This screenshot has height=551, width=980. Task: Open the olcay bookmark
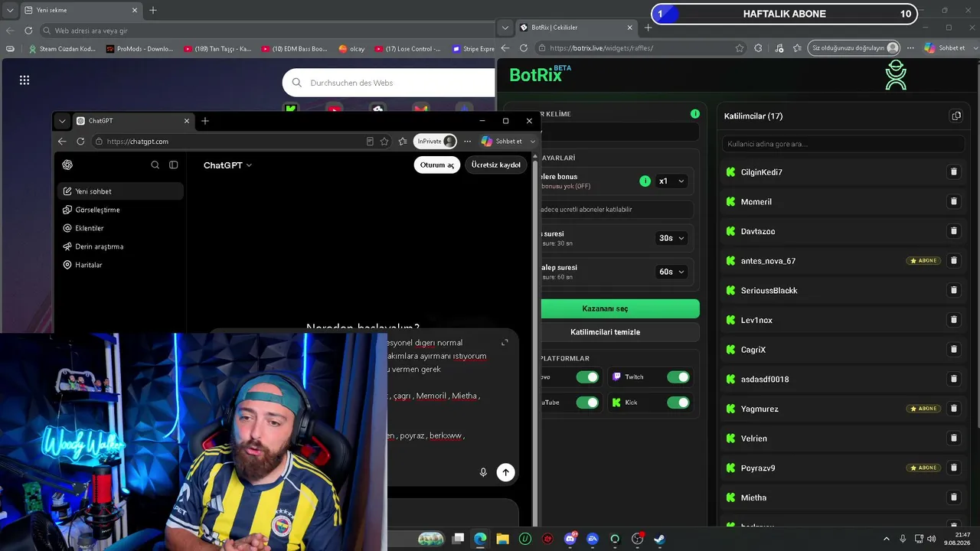[352, 49]
